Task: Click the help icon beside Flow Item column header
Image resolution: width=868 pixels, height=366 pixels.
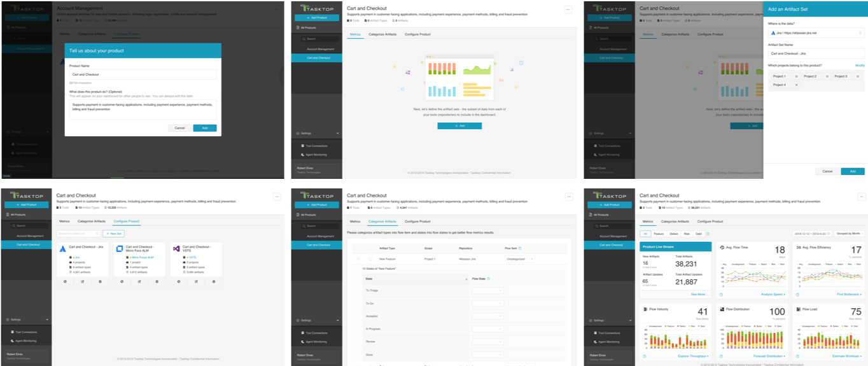Action: coord(520,248)
